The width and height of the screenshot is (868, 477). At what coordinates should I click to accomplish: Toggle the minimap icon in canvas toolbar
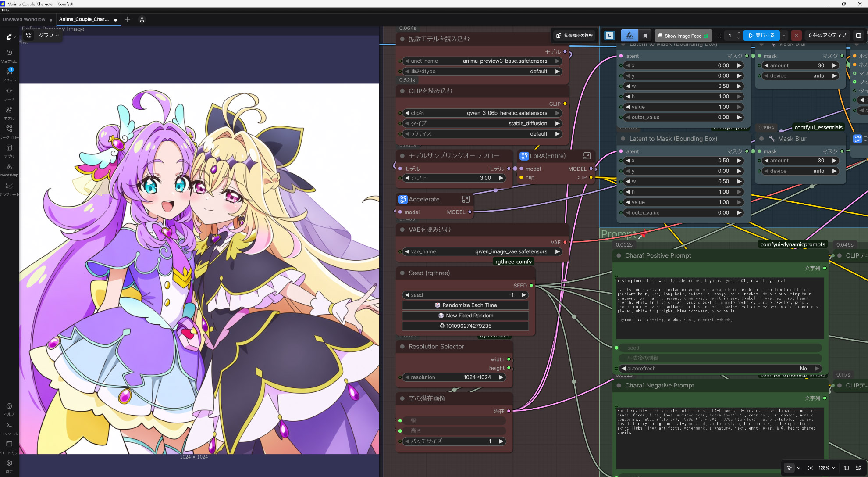click(x=846, y=468)
